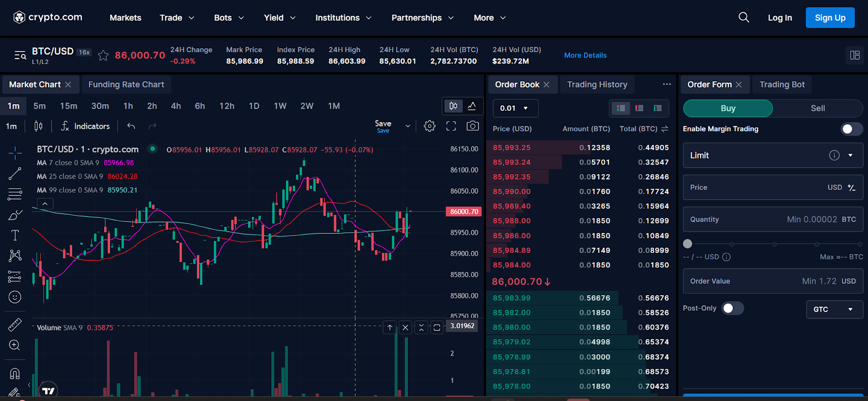Screen dimensions: 868x401
Task: Open the Limit order type dropdown
Action: 773,155
